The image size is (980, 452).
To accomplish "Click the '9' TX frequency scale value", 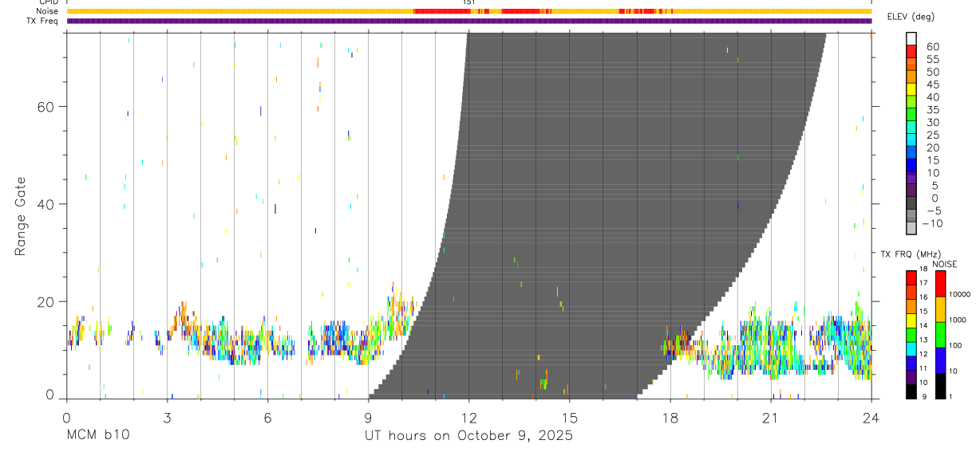I will 925,396.
